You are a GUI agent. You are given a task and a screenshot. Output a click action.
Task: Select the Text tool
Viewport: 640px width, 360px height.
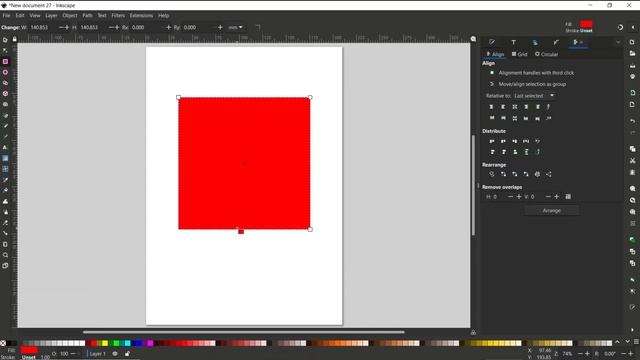[5, 147]
